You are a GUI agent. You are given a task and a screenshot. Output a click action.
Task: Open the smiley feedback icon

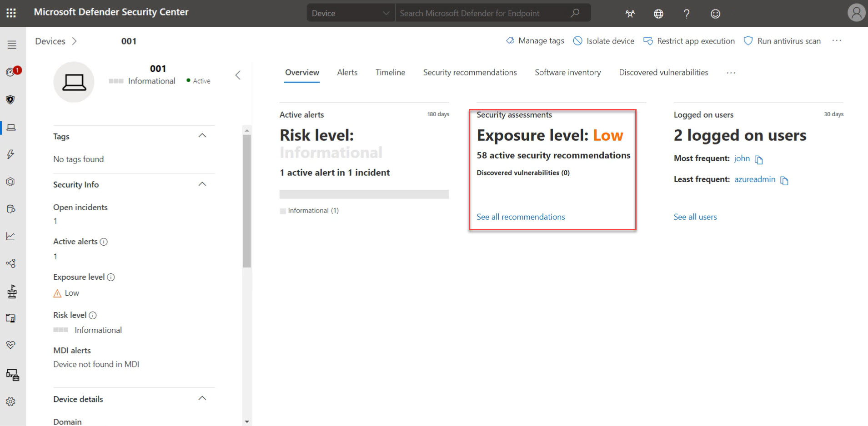[715, 14]
